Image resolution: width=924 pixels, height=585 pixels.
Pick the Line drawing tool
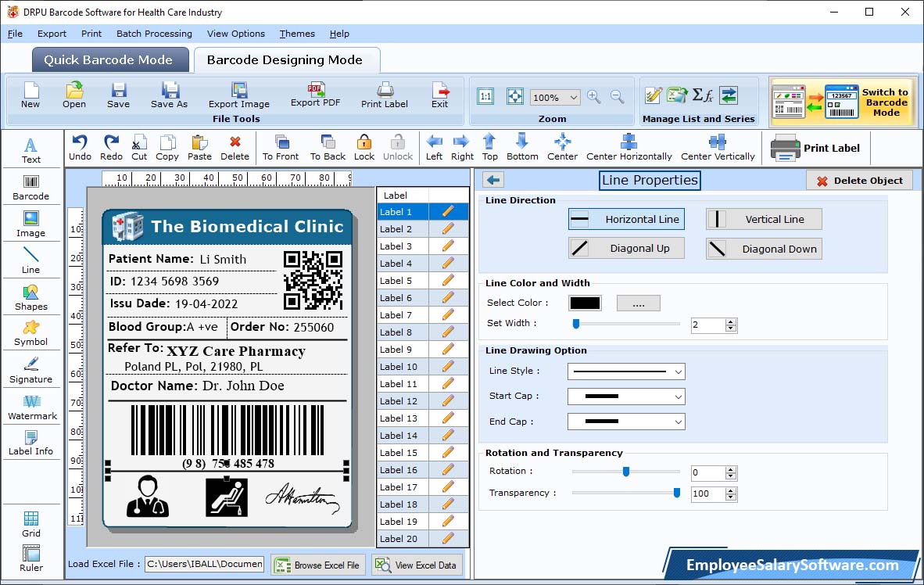[30, 260]
